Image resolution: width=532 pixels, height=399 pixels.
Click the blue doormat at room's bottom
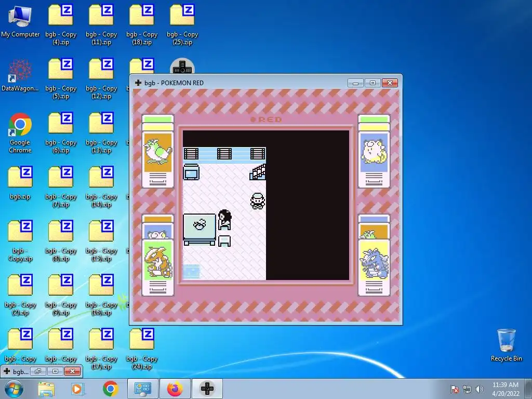[192, 272]
